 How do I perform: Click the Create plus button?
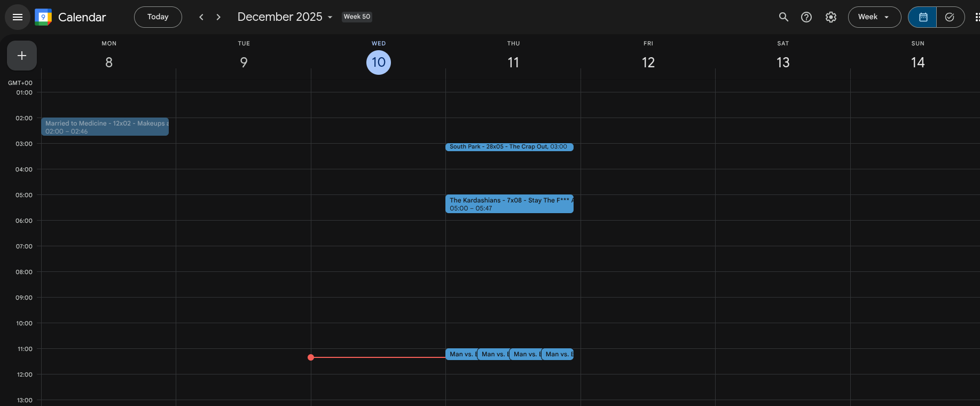(x=22, y=56)
